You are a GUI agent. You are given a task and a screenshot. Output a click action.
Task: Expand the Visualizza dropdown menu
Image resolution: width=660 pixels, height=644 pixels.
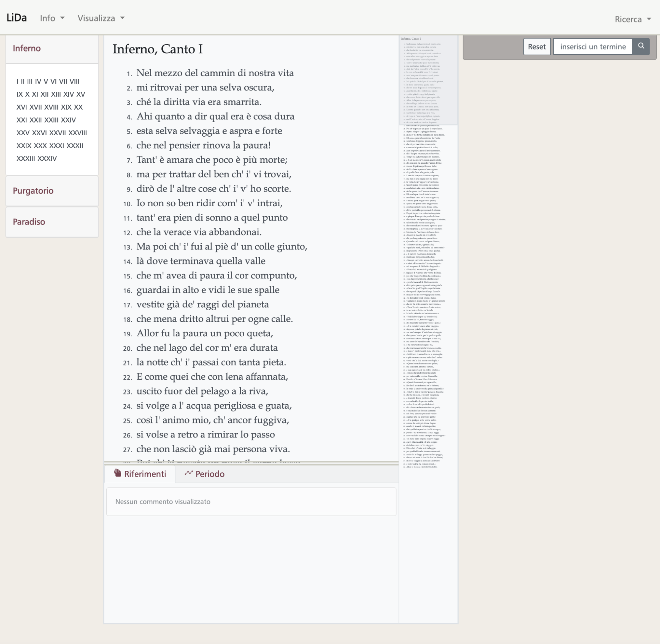[x=101, y=18]
